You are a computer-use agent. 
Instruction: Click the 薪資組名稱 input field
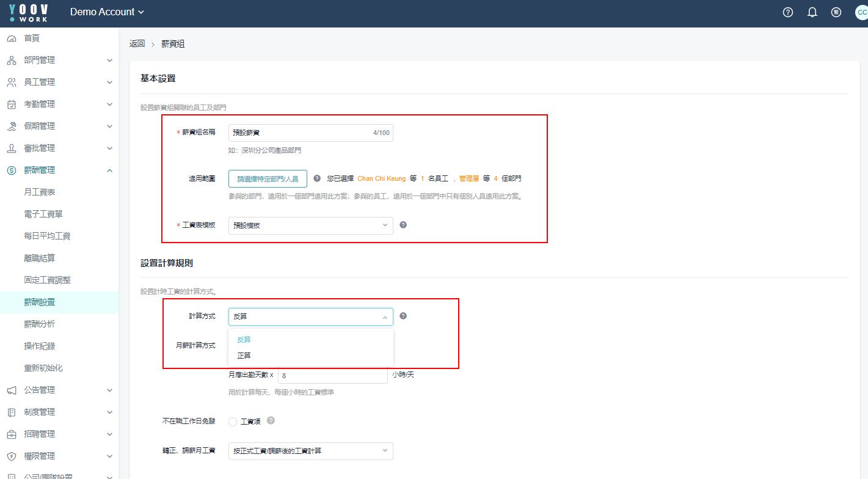tap(299, 133)
